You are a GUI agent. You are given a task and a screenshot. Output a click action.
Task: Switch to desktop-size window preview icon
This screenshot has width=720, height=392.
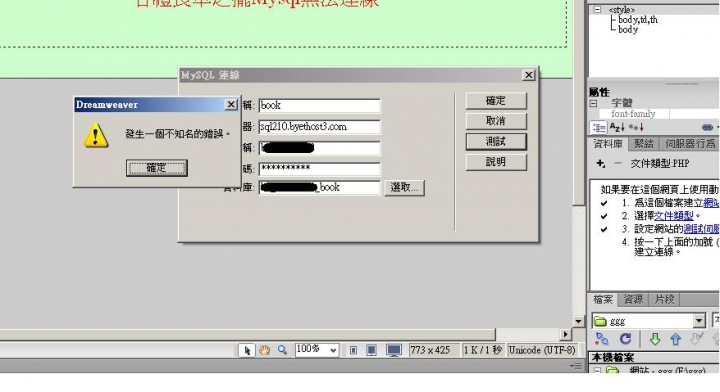coord(394,351)
